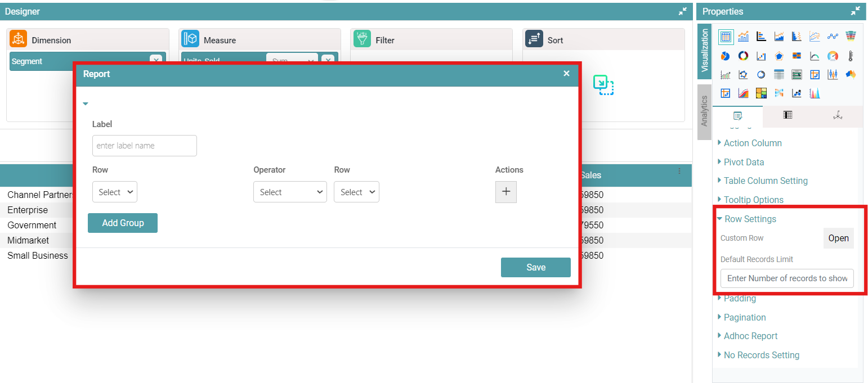Pick the thermometer chart icon
The width and height of the screenshot is (868, 383).
coord(851,56)
